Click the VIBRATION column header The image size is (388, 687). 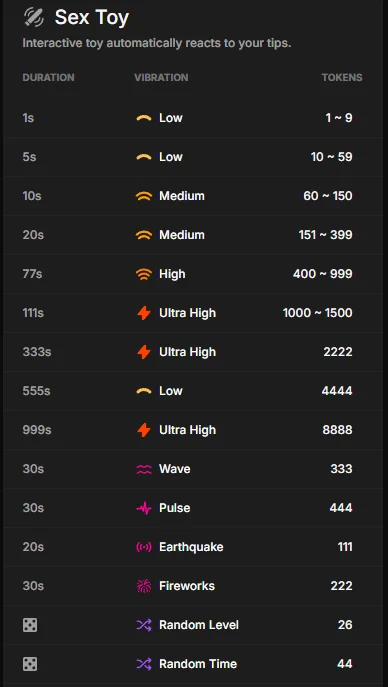click(161, 78)
